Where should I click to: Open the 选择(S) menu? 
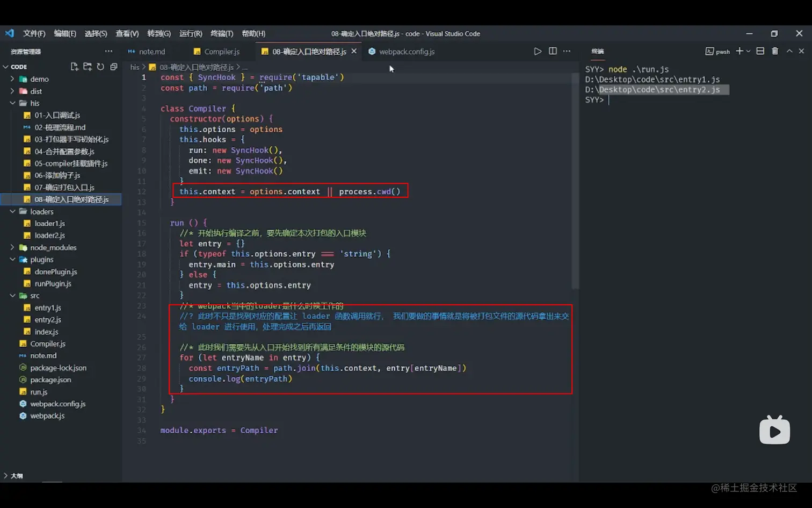click(x=96, y=33)
